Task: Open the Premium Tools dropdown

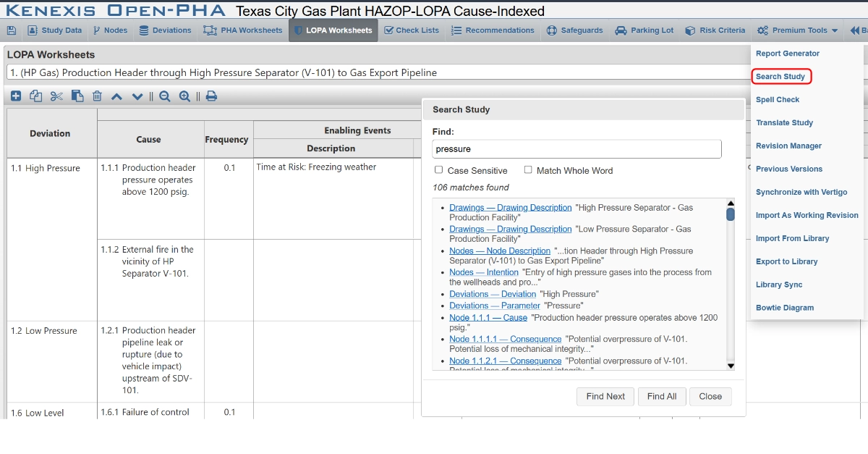Action: 798,30
